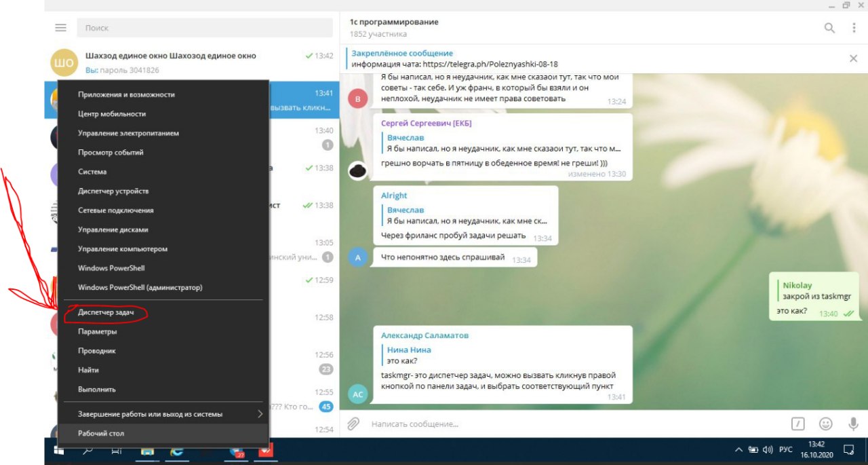The height and width of the screenshot is (465, 868).
Task: Open the bot commands slash icon
Action: (798, 424)
